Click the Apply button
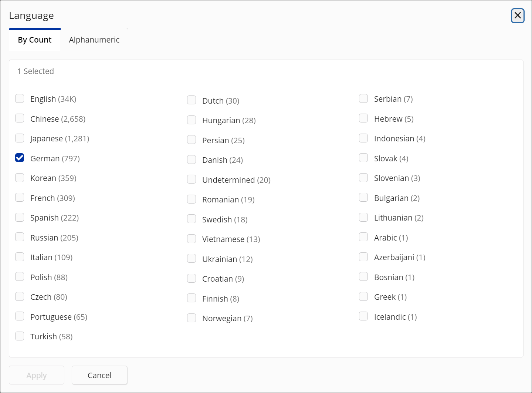 [37, 375]
